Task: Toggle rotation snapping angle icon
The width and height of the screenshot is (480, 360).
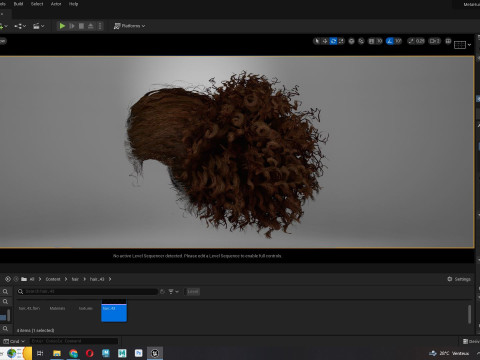Action: [390, 41]
